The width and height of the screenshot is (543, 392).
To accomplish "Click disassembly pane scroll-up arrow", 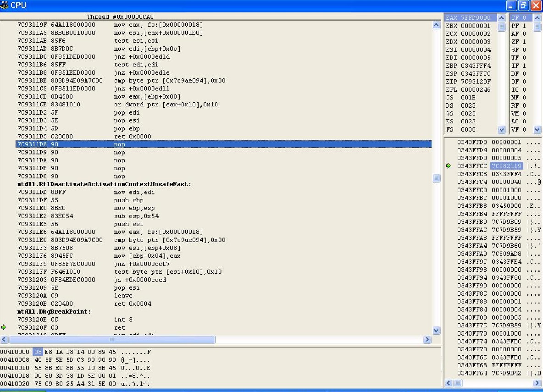I will (x=436, y=26).
